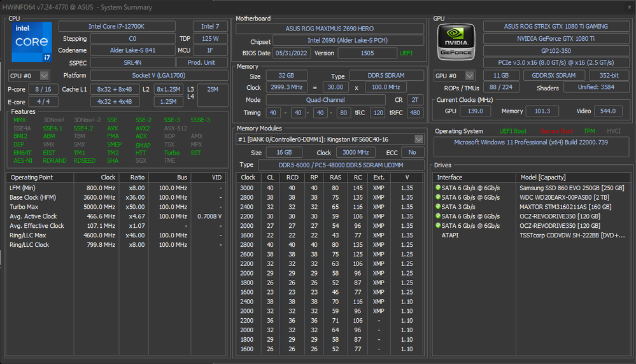Screen dimensions: 636x364
Task: Click the ASUS ROG STRIX GTX 1080 Ti field
Action: [556, 26]
